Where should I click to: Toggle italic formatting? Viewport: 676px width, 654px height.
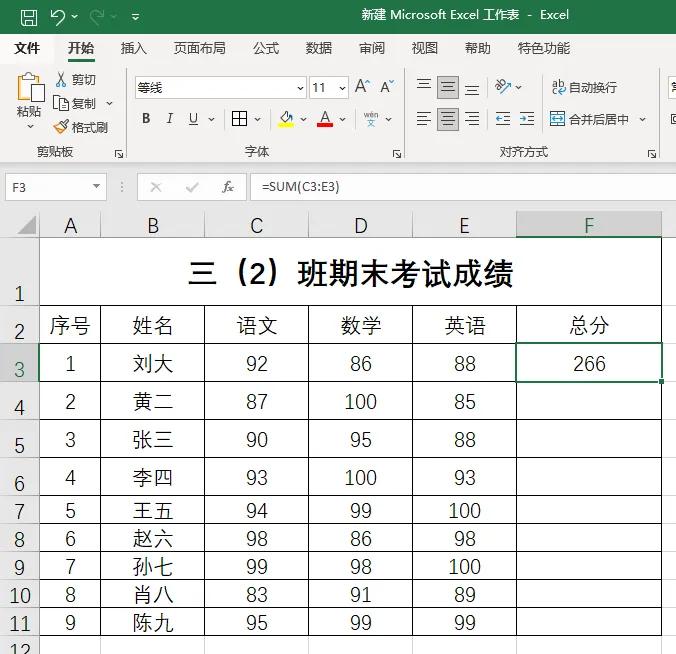[170, 119]
